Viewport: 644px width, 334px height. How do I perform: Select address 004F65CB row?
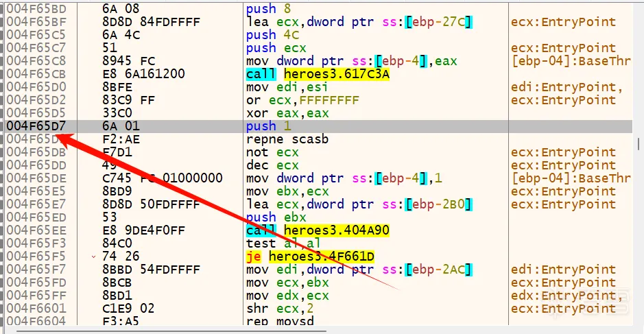[36, 74]
